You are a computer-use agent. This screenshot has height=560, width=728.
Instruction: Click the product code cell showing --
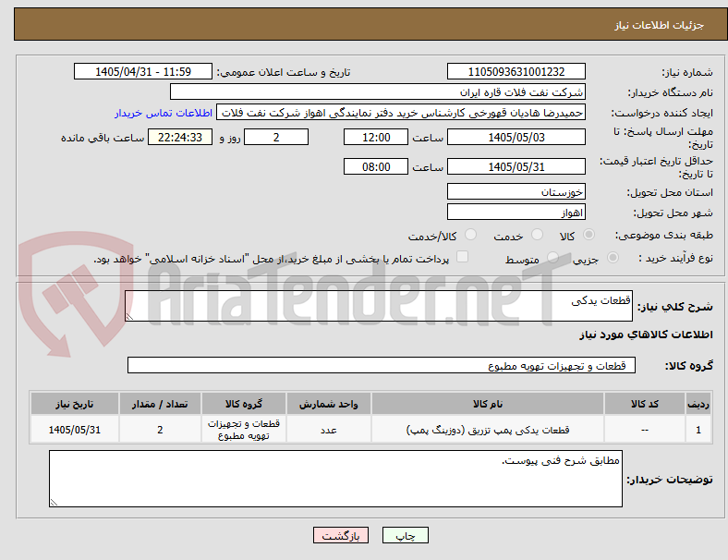(x=645, y=430)
